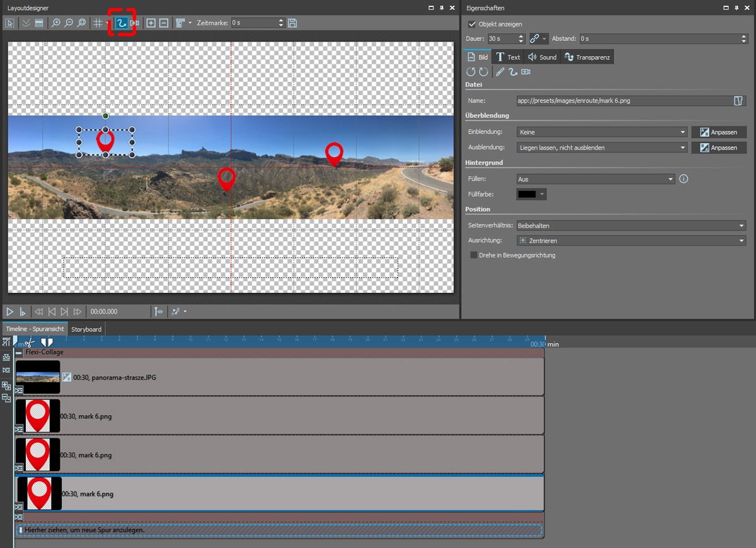Click the scissors cut icon on timeline ruler
Screen dimensions: 756x548
pos(30,342)
